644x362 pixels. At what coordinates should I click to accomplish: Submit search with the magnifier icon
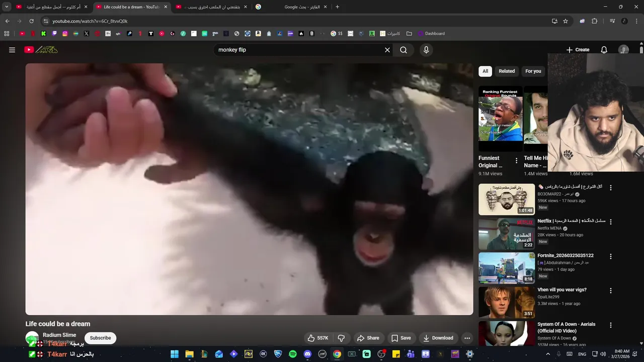pyautogui.click(x=404, y=50)
